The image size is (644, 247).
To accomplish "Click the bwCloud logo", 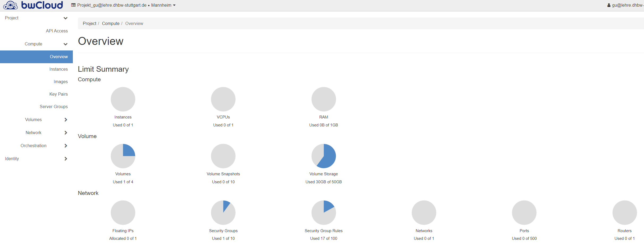I will tap(33, 5).
